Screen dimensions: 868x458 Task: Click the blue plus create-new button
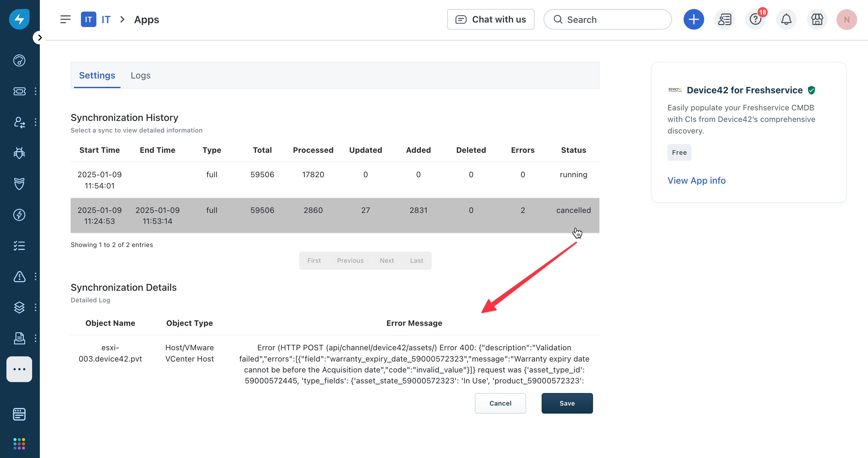click(x=694, y=20)
